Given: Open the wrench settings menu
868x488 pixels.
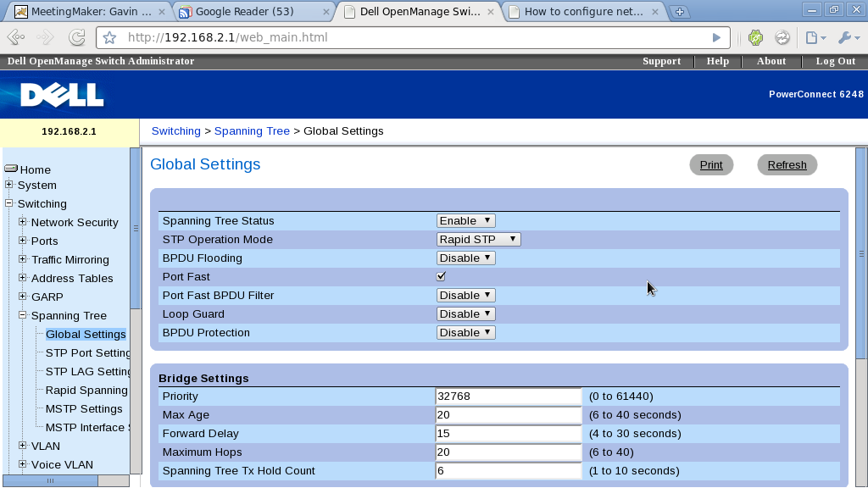Looking at the screenshot, I should pyautogui.click(x=849, y=37).
